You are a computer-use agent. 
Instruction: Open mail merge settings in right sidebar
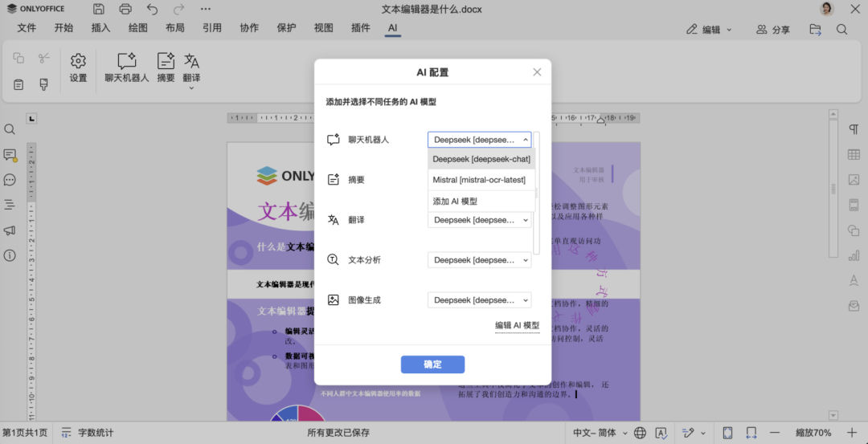coord(854,305)
